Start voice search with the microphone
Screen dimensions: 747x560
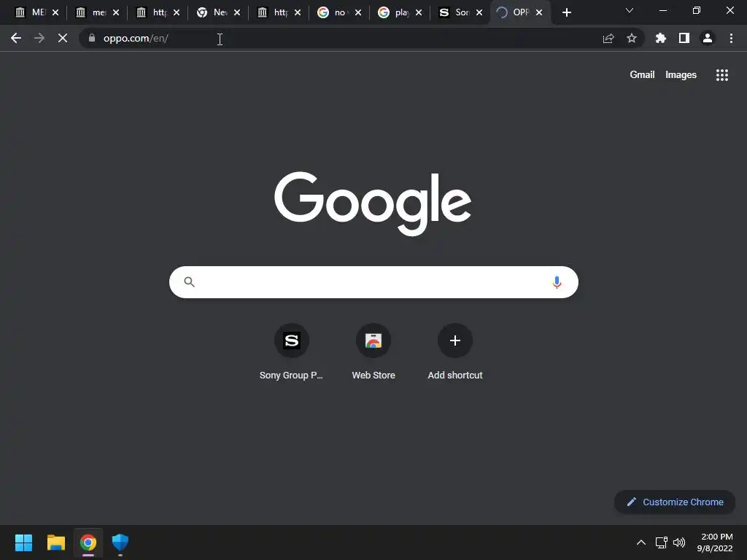(x=557, y=282)
